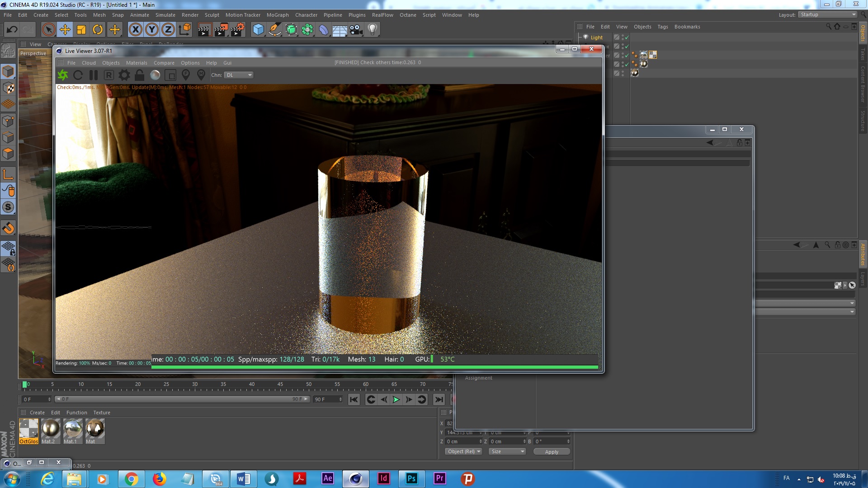Open After Effects from the taskbar

(328, 479)
